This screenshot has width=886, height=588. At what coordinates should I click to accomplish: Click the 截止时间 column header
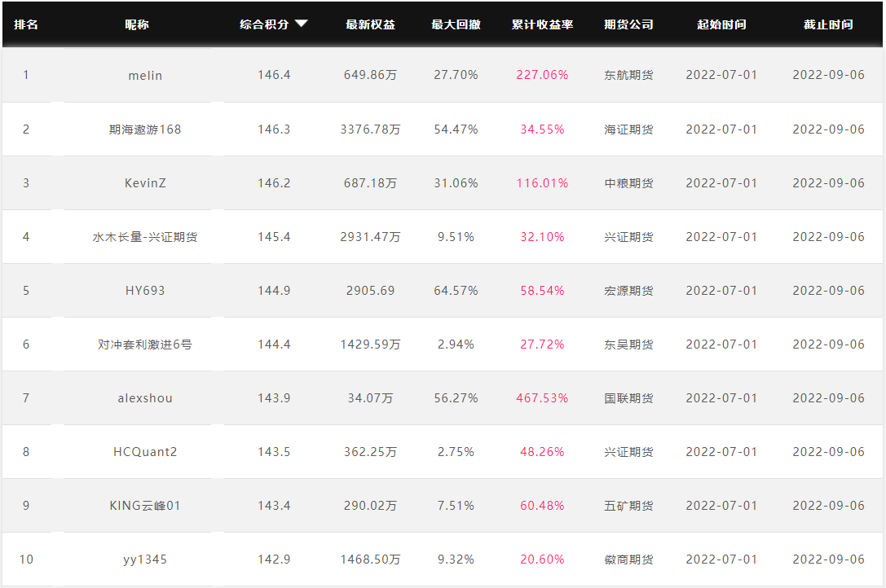828,24
